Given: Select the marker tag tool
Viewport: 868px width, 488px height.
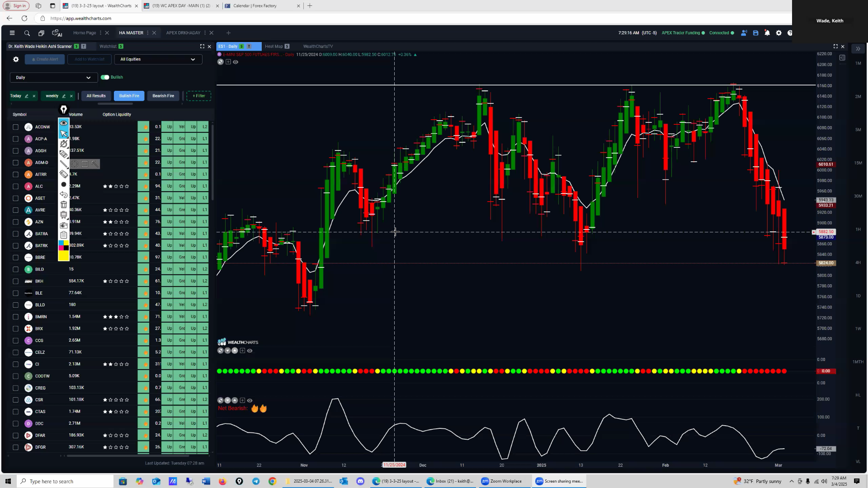Looking at the screenshot, I should click(64, 154).
